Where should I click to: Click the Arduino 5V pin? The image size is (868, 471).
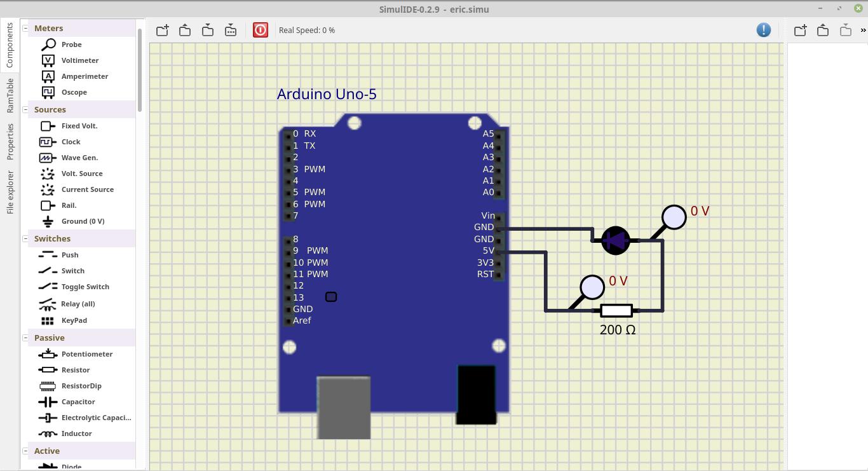pyautogui.click(x=499, y=251)
